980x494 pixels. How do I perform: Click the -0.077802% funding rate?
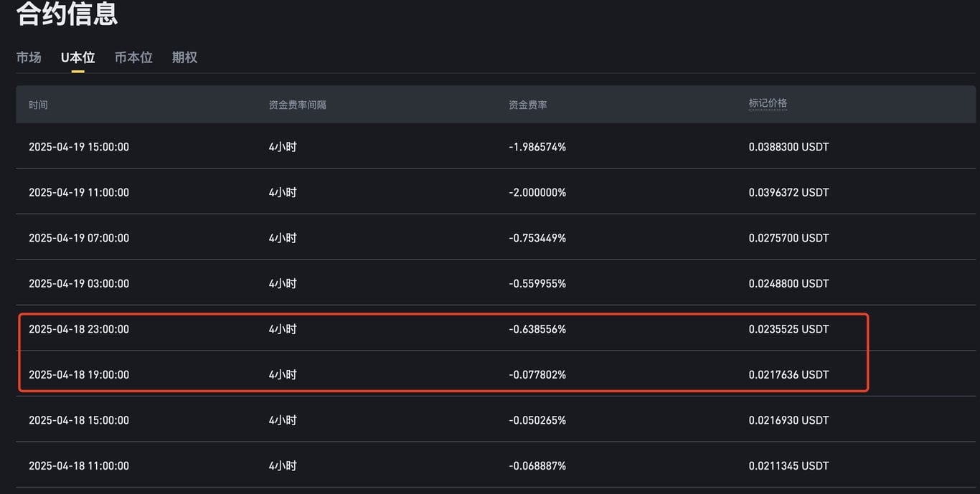click(x=537, y=374)
